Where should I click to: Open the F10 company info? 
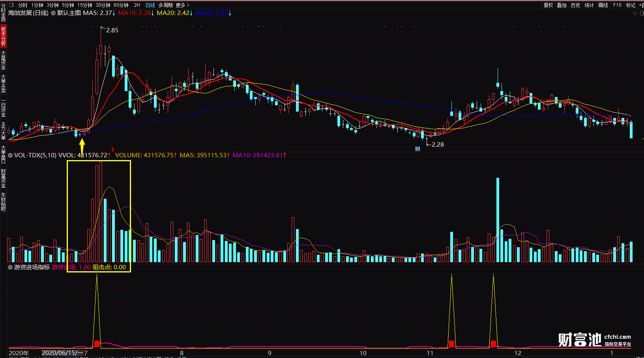pos(617,5)
